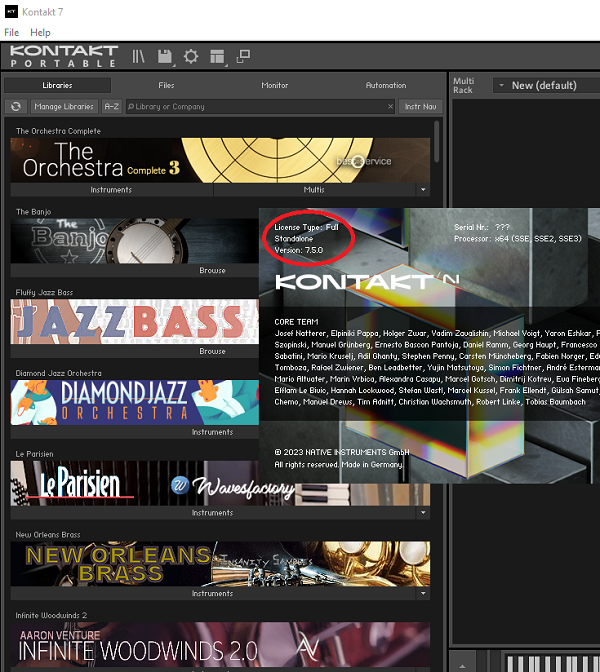Image resolution: width=600 pixels, height=672 pixels.
Task: Switch to the Files tab
Action: point(166,85)
